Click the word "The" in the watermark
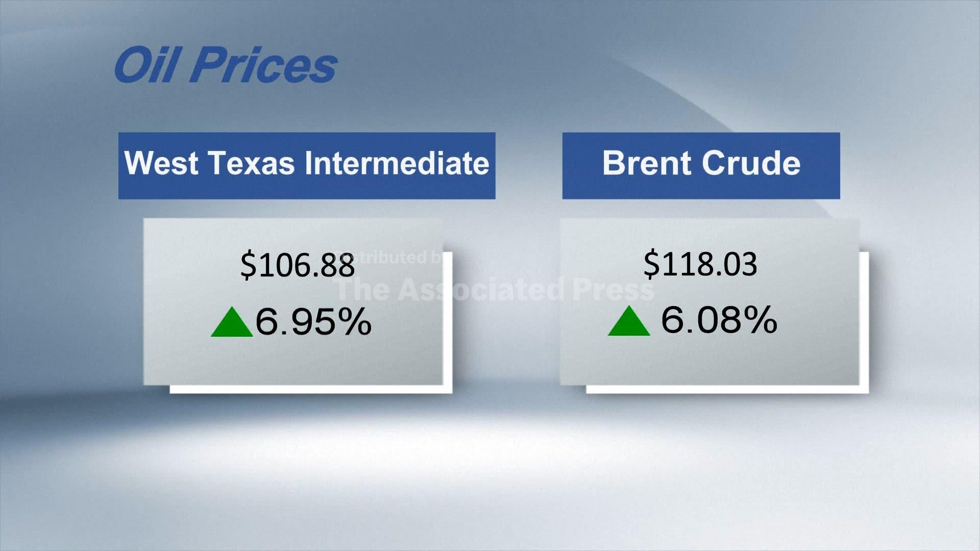The image size is (980, 551). click(x=363, y=289)
